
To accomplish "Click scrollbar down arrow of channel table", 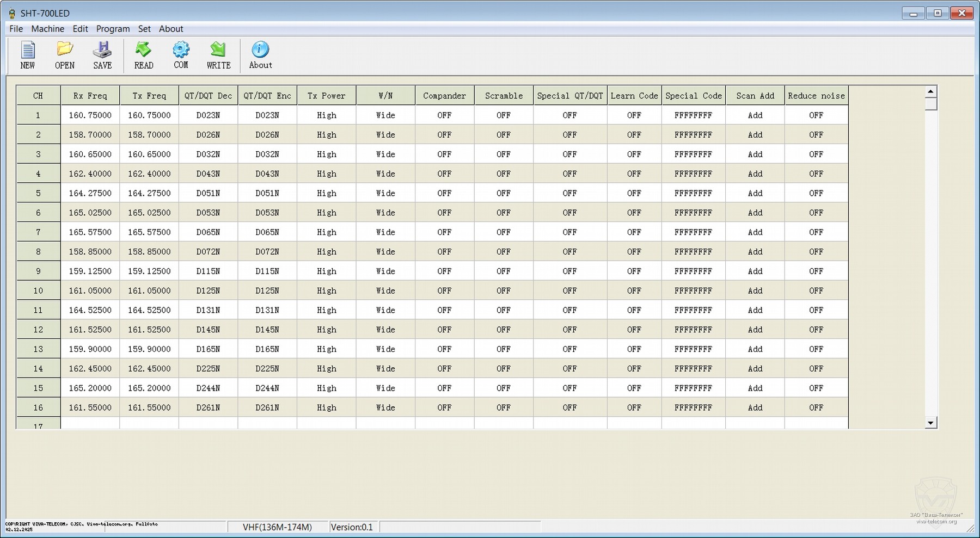I will click(x=930, y=423).
